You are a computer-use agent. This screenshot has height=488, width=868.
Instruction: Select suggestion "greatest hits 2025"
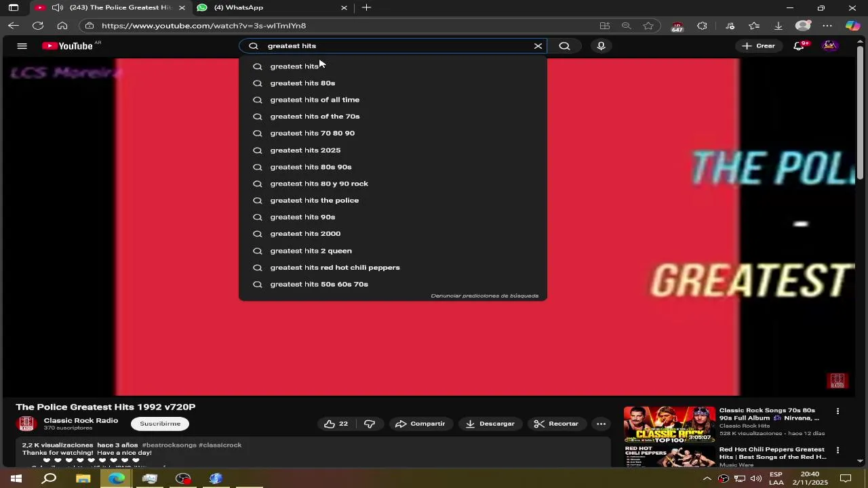[x=393, y=150]
